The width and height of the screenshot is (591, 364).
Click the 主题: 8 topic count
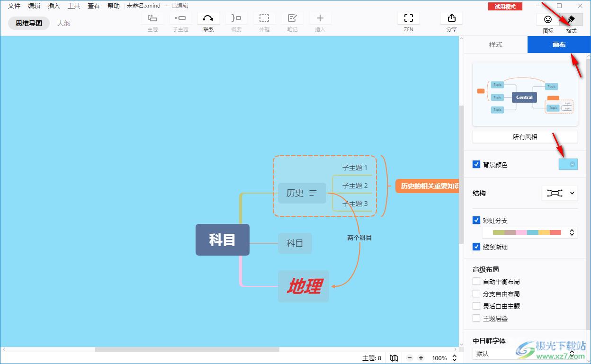pos(372,358)
